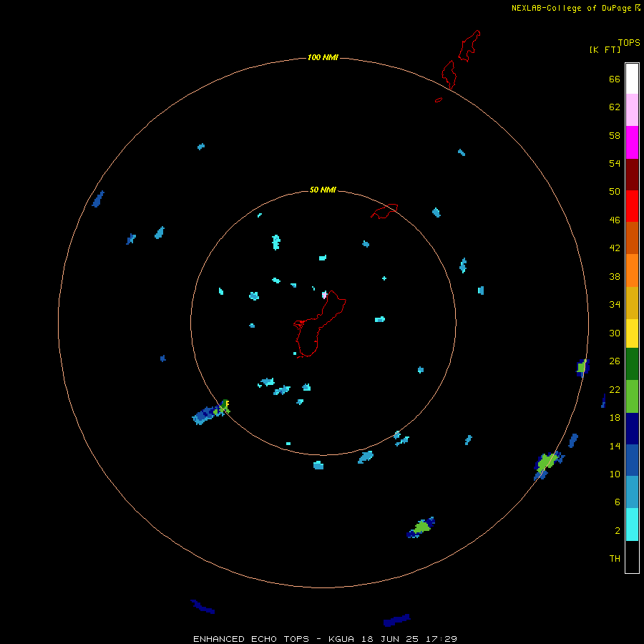Click the dark orange 42 kft legend swatch
Image resolution: width=644 pixels, height=644 pixels.
pos(632,238)
